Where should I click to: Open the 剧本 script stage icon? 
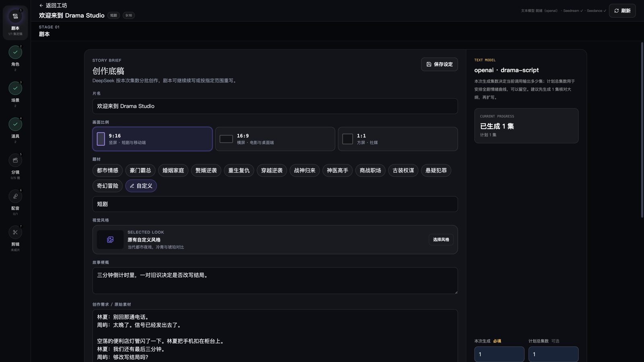15,16
